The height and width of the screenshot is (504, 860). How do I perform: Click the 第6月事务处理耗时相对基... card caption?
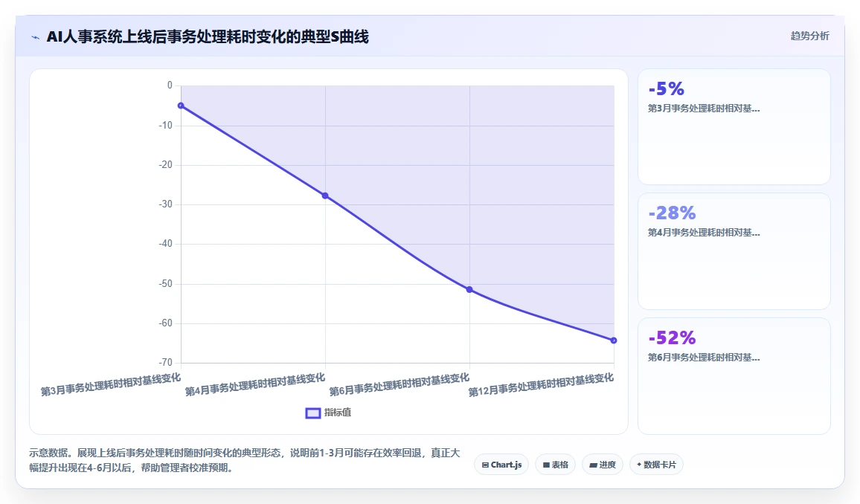pyautogui.click(x=704, y=358)
